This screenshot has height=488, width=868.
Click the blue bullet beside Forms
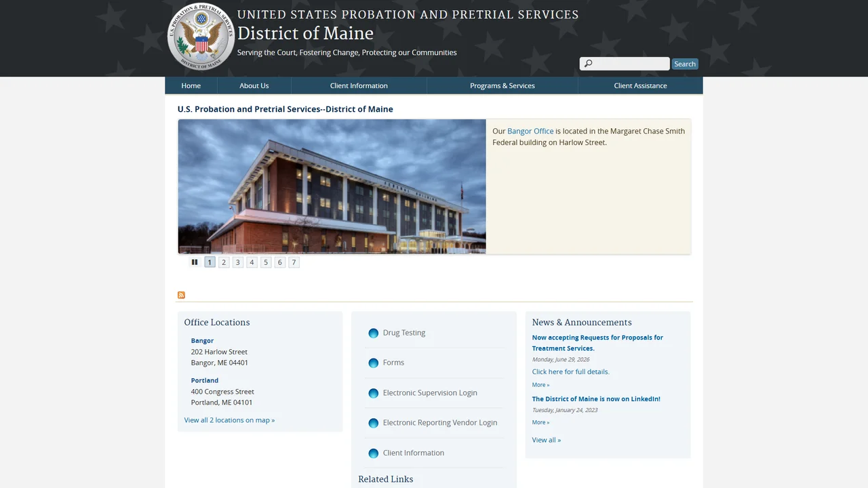(x=373, y=363)
